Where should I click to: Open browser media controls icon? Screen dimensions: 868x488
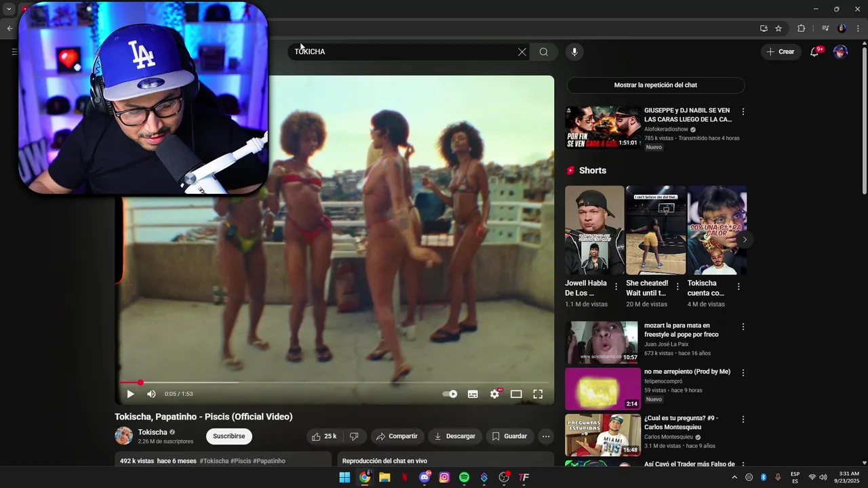(825, 28)
